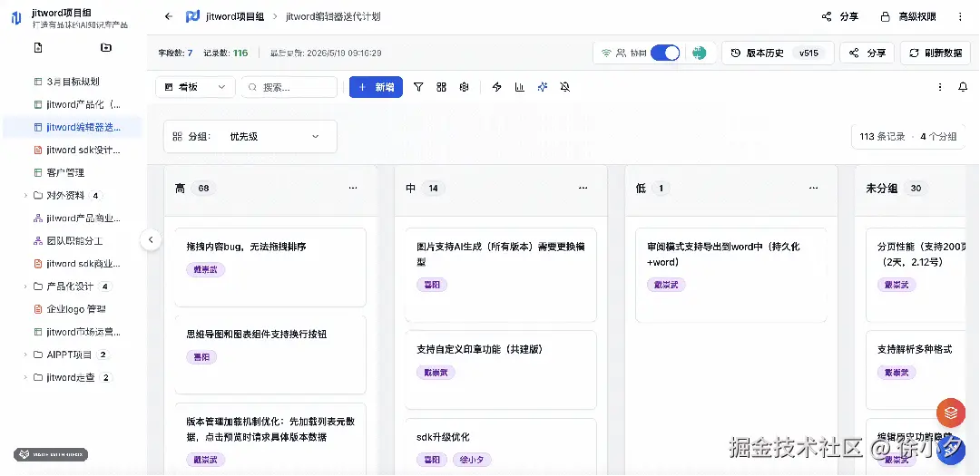Open card 思维导图和图表组件支持换行按钮
The height and width of the screenshot is (476, 980).
tap(270, 355)
